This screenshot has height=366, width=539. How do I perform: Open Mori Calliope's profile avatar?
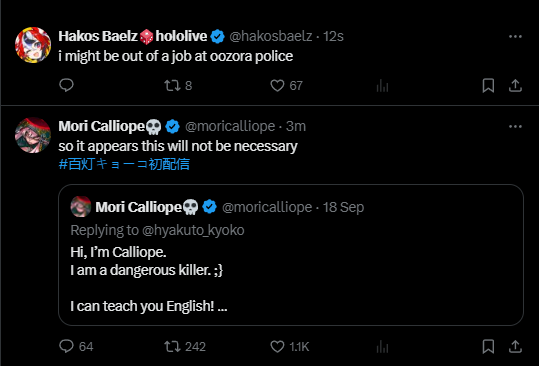pos(33,135)
